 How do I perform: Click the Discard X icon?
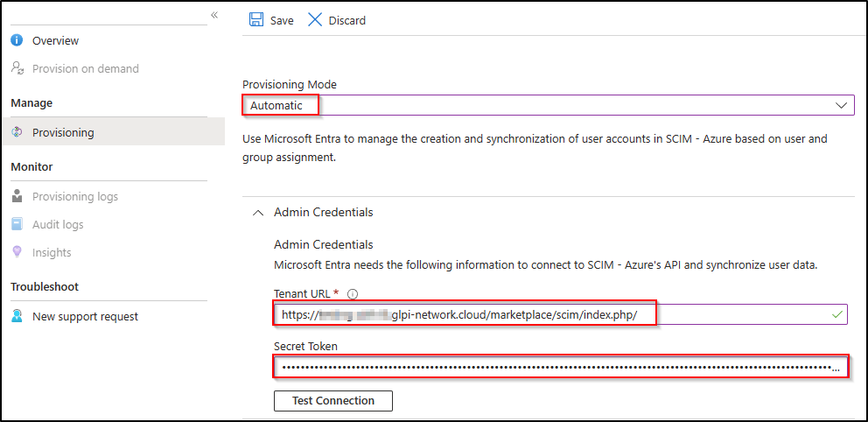click(315, 20)
